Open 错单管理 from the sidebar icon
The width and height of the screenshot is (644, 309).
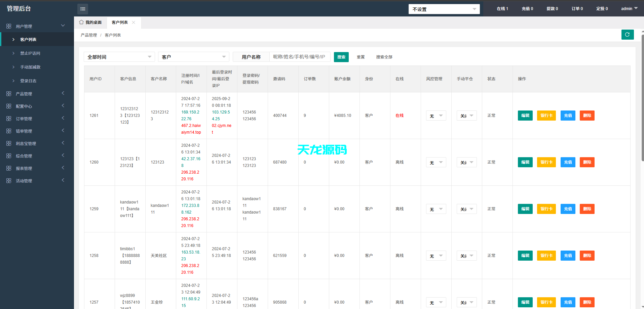click(x=9, y=131)
